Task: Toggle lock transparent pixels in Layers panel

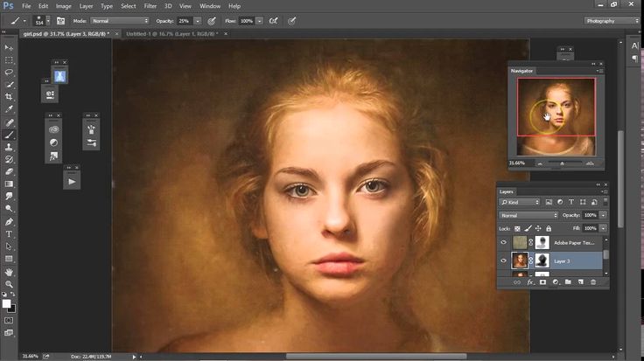Action: 517,227
